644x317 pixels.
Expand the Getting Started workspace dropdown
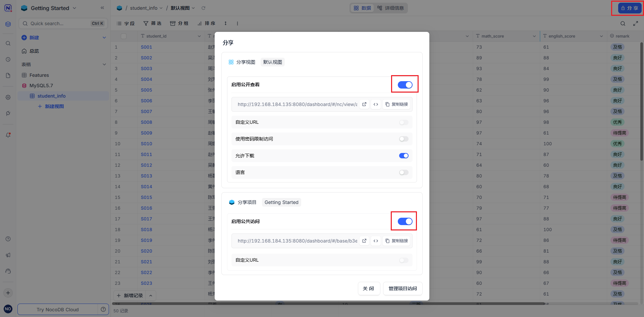tap(74, 8)
